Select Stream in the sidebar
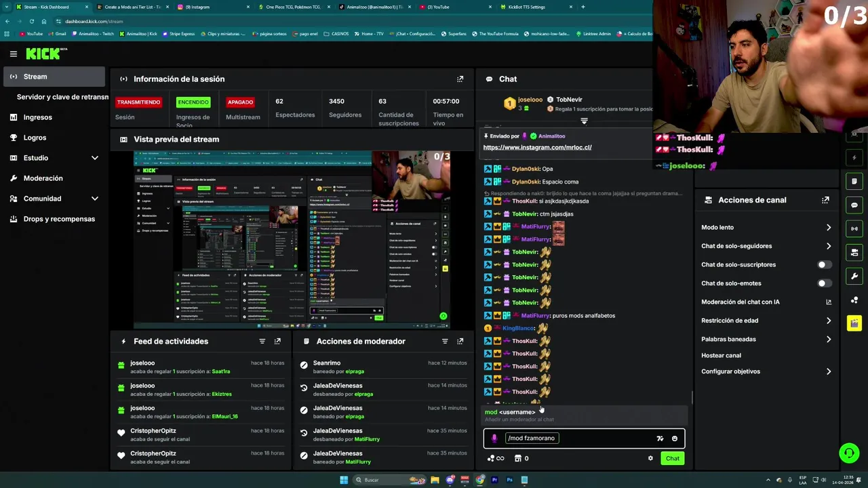868x488 pixels. pyautogui.click(x=55, y=77)
